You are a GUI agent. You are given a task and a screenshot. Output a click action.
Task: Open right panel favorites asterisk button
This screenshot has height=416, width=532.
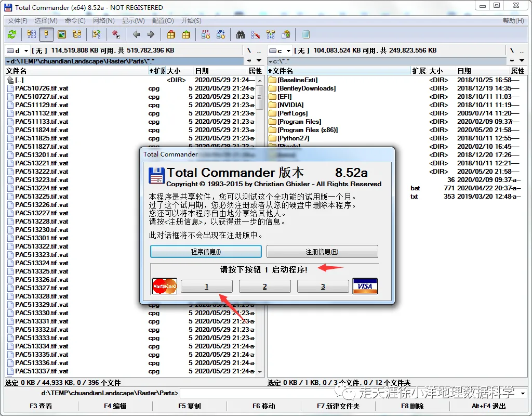512,61
